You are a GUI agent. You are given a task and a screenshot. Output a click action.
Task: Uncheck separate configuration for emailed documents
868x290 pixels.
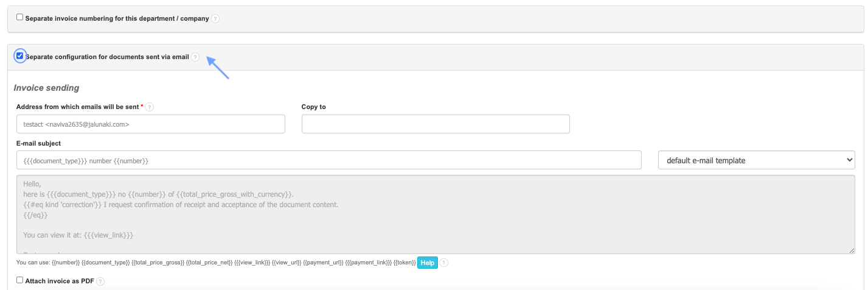[20, 56]
